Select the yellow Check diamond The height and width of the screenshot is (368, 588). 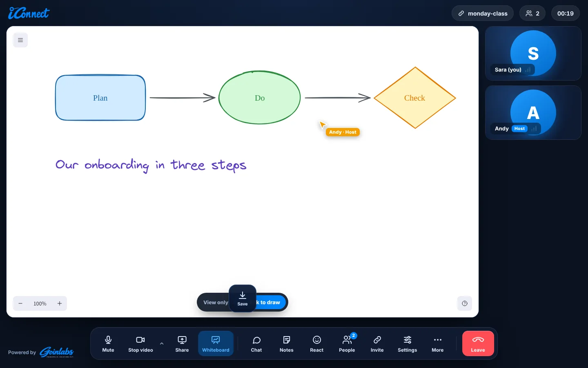(415, 98)
